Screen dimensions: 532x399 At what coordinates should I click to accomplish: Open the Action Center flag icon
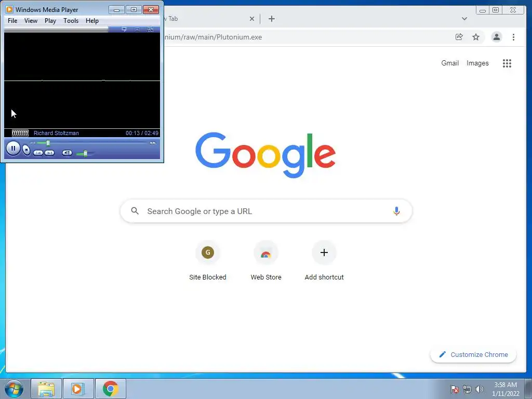(455, 389)
